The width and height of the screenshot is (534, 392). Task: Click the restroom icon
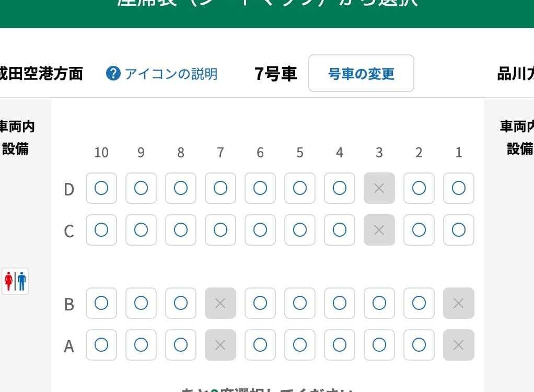point(15,281)
